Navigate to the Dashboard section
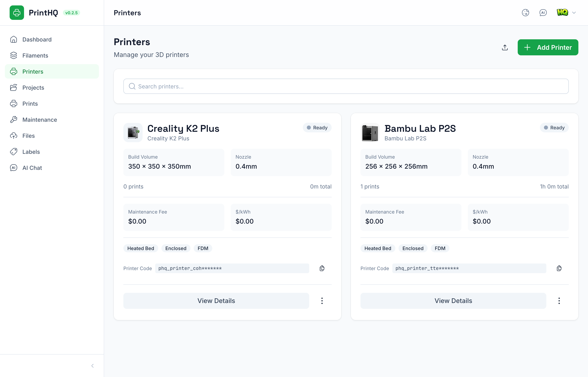The height and width of the screenshot is (377, 588). (37, 40)
